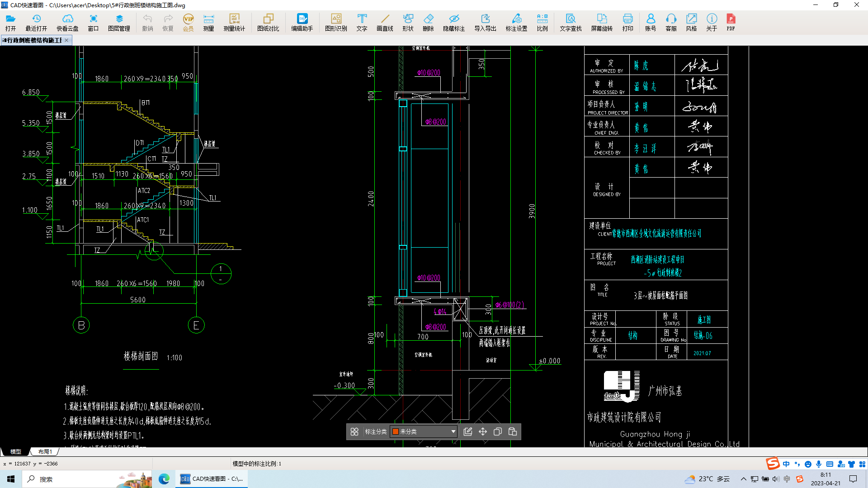This screenshot has height=488, width=868.
Task: Choose the 形状 shapes tool
Action: 408,22
